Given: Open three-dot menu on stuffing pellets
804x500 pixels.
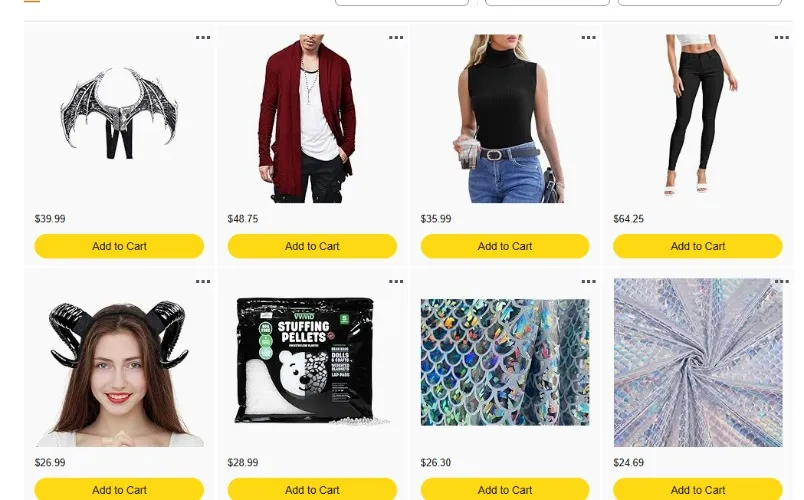Looking at the screenshot, I should [x=395, y=282].
